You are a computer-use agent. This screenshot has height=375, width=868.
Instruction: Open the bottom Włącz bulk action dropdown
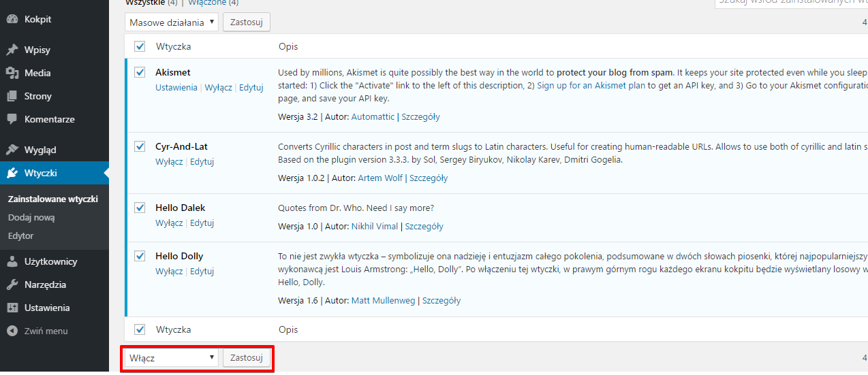tap(172, 357)
